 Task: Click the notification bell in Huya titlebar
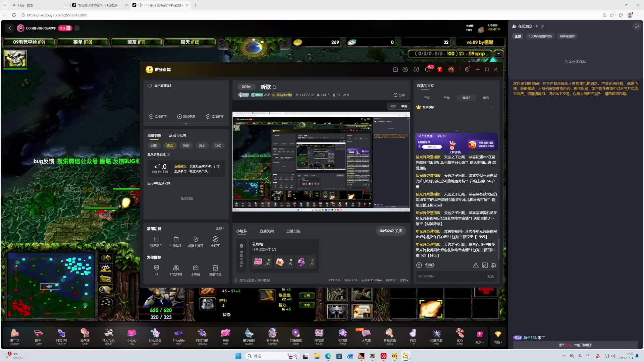427,69
